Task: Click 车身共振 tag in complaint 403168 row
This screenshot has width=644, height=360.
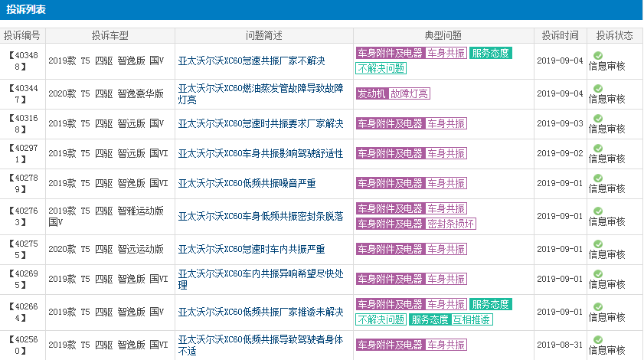Action: [x=446, y=123]
